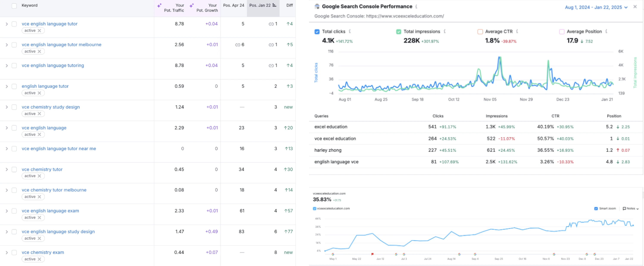Open the Notes dropdown
This screenshot has height=266, width=644.
tap(630, 208)
